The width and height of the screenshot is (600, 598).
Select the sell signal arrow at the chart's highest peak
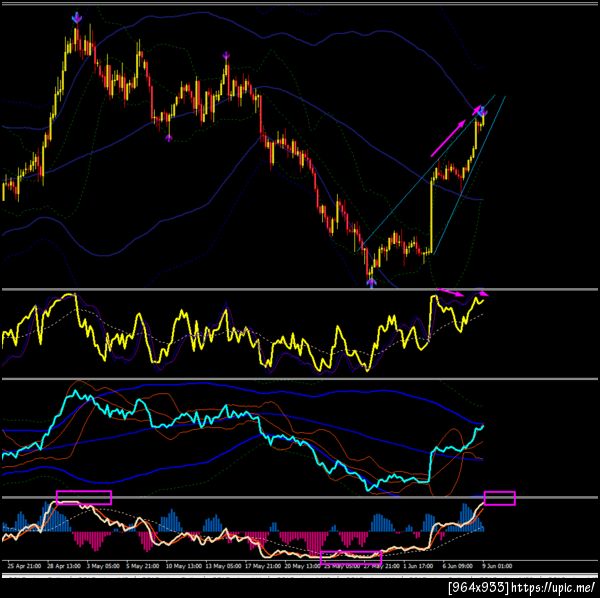pos(77,17)
